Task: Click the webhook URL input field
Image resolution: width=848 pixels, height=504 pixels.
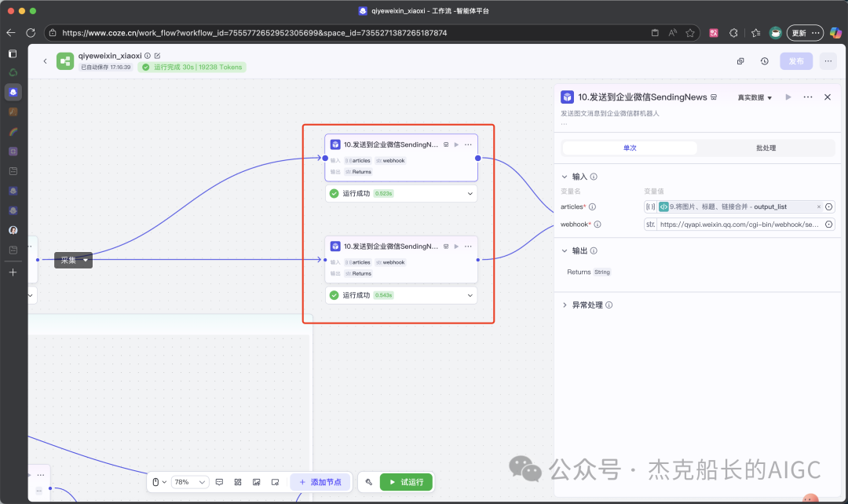Action: click(739, 225)
